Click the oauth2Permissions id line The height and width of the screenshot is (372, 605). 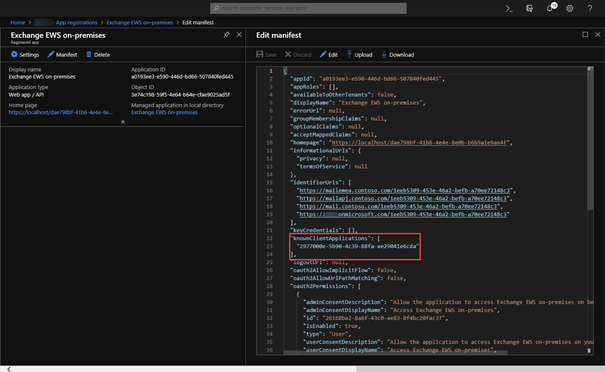[x=375, y=318]
